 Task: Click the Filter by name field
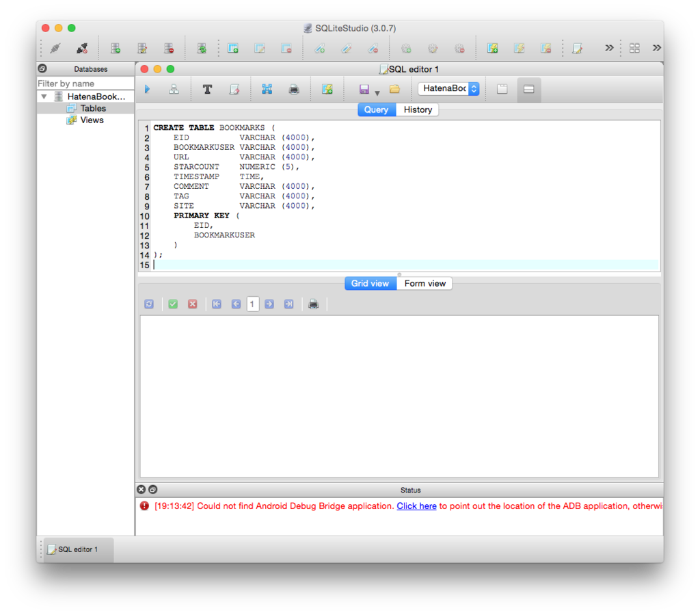tap(85, 83)
